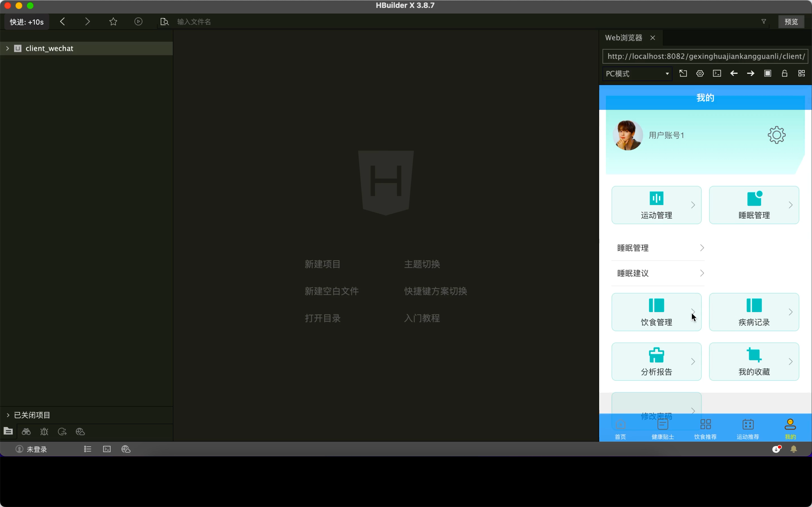Open the 饮食管理 card
The width and height of the screenshot is (812, 507).
pyautogui.click(x=656, y=312)
